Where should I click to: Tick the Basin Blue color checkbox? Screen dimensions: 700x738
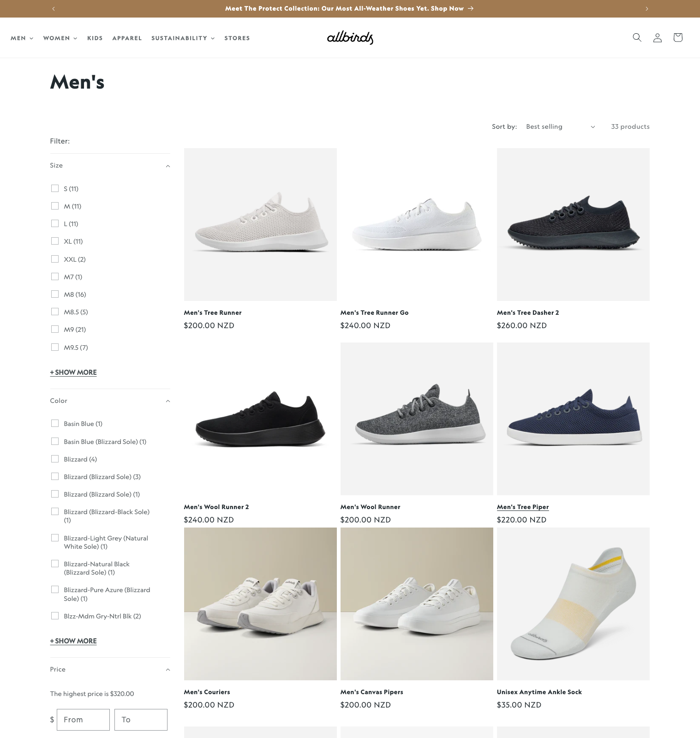tap(55, 423)
